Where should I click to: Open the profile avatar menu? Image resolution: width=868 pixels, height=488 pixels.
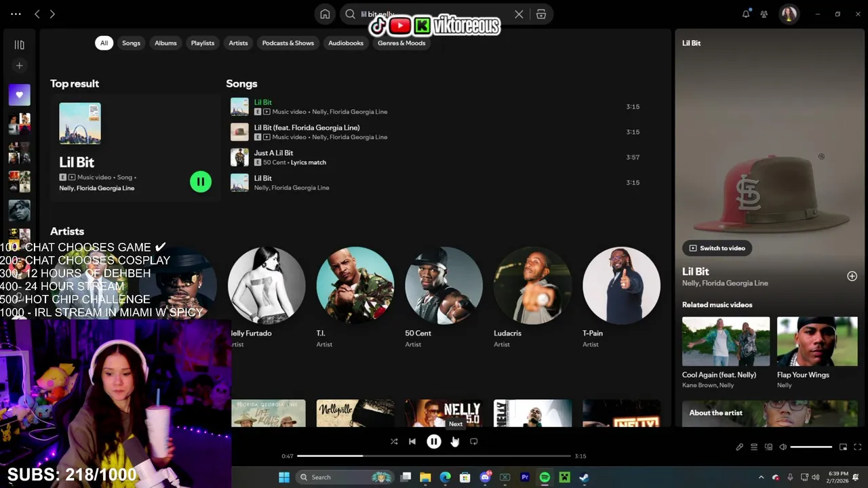789,14
